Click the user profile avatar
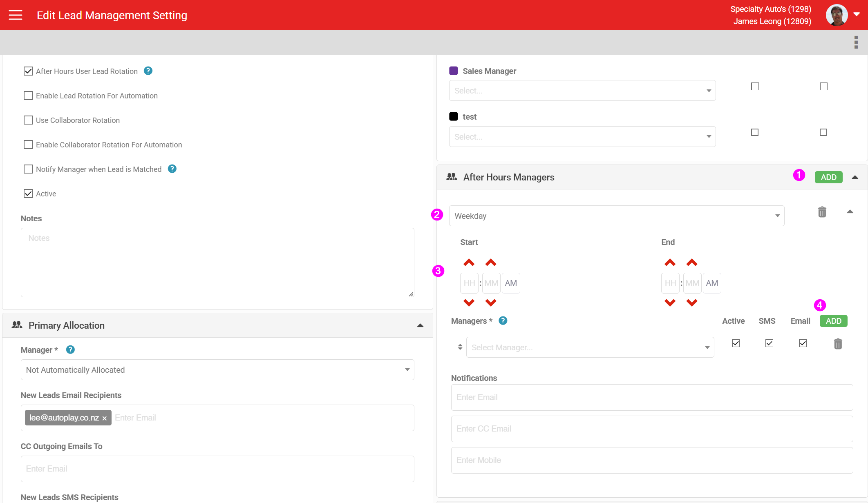Screen dimensions: 868x503 tap(836, 15)
